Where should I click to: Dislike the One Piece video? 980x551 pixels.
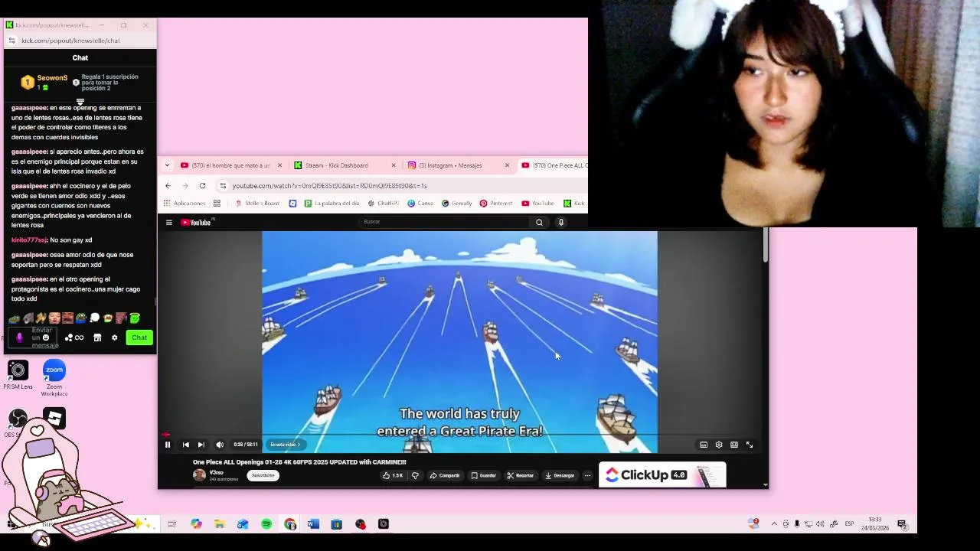coord(415,475)
